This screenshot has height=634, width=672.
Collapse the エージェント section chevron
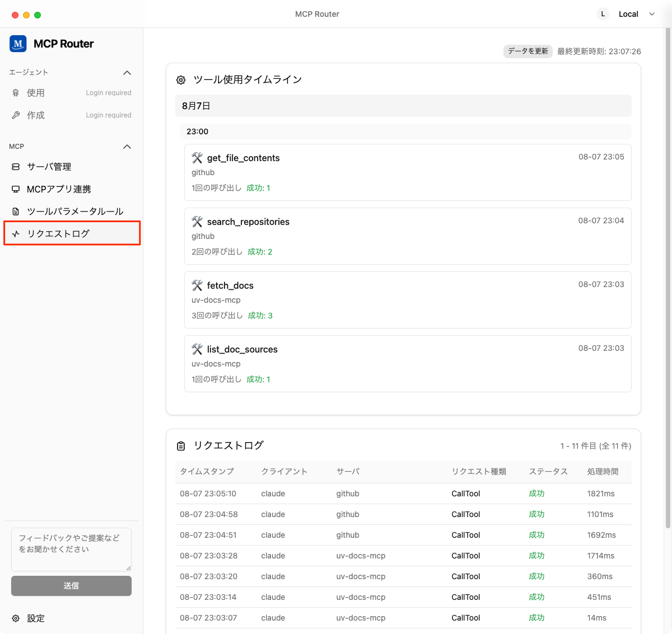(x=127, y=73)
